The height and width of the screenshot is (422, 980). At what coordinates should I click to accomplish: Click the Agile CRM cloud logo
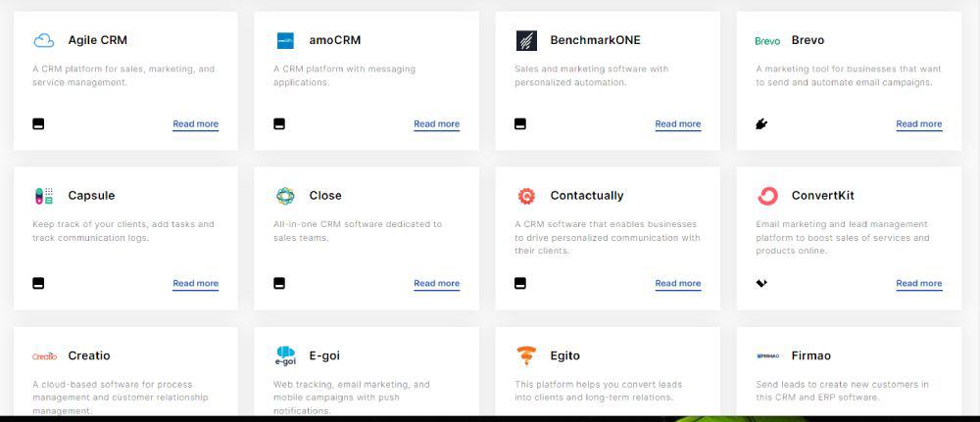pyautogui.click(x=44, y=40)
